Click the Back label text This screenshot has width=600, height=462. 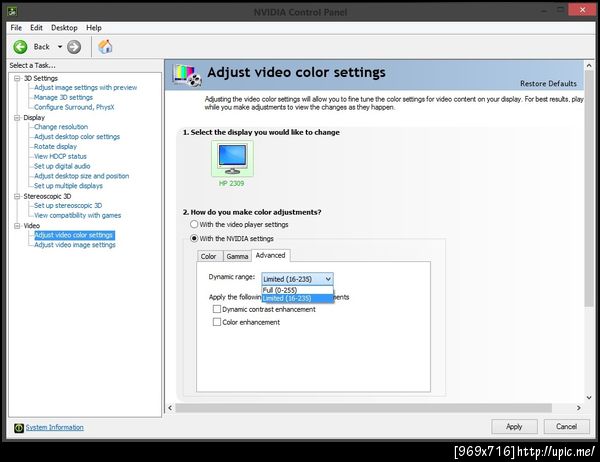coord(41,47)
